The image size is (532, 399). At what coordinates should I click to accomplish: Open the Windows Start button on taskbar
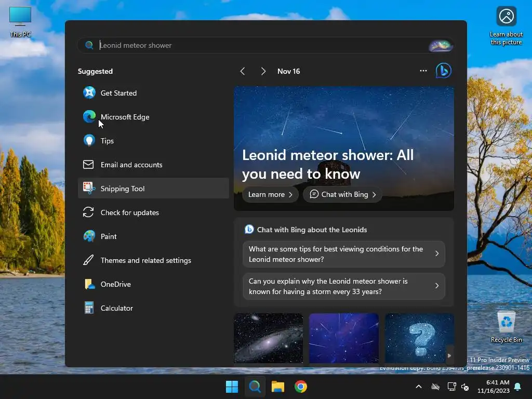(232, 387)
